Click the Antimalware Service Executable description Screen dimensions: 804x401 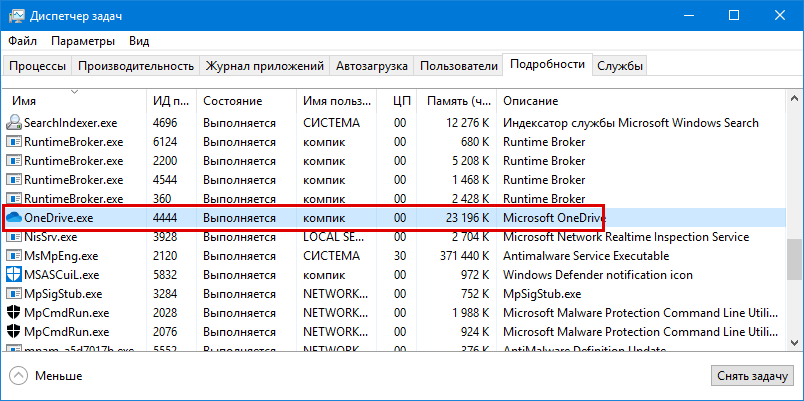(586, 256)
